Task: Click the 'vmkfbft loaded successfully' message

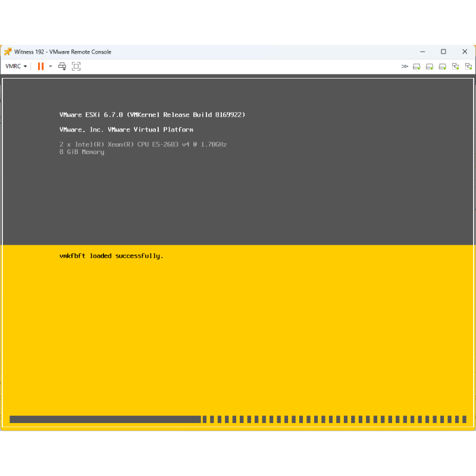Action: click(111, 256)
